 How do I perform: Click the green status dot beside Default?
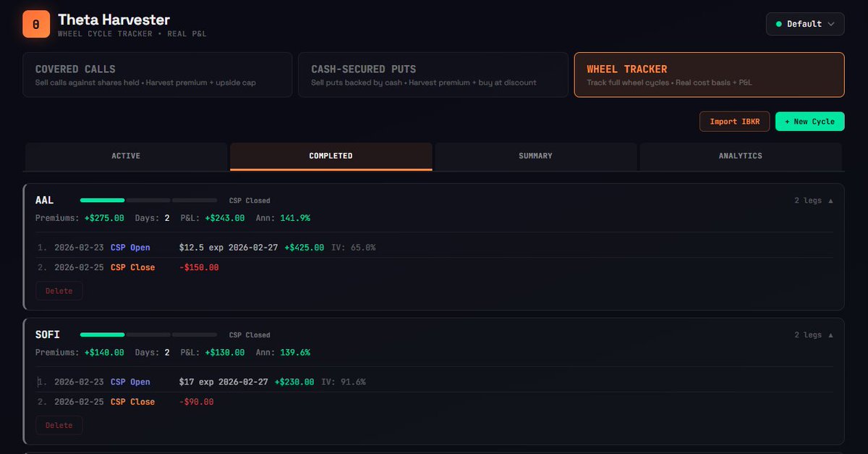(779, 24)
